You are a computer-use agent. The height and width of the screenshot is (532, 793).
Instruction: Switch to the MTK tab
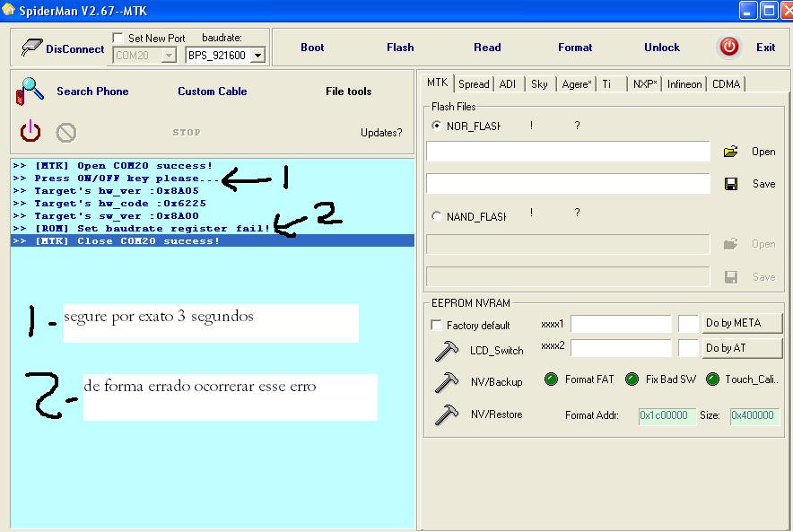[438, 83]
